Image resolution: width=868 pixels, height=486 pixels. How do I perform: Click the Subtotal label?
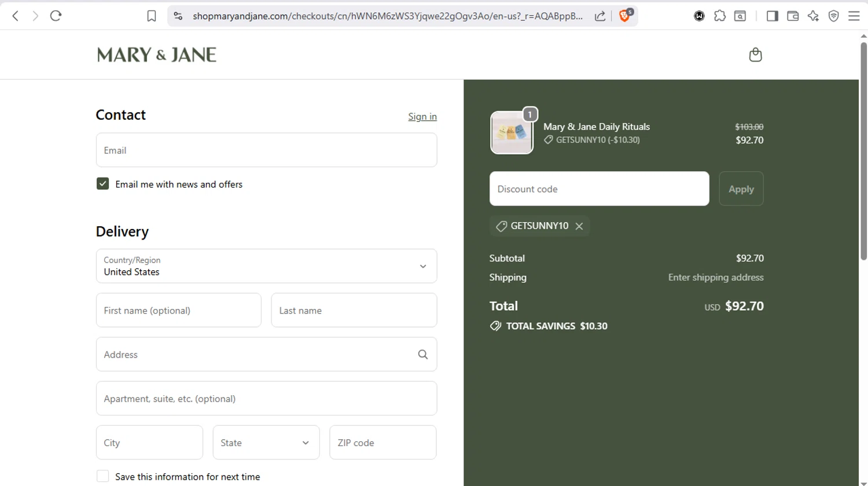(x=507, y=258)
